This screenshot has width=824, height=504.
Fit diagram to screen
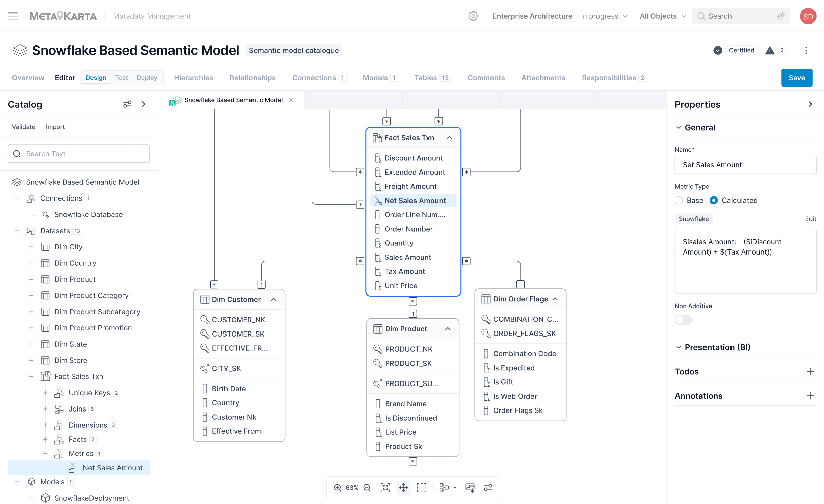coord(385,487)
